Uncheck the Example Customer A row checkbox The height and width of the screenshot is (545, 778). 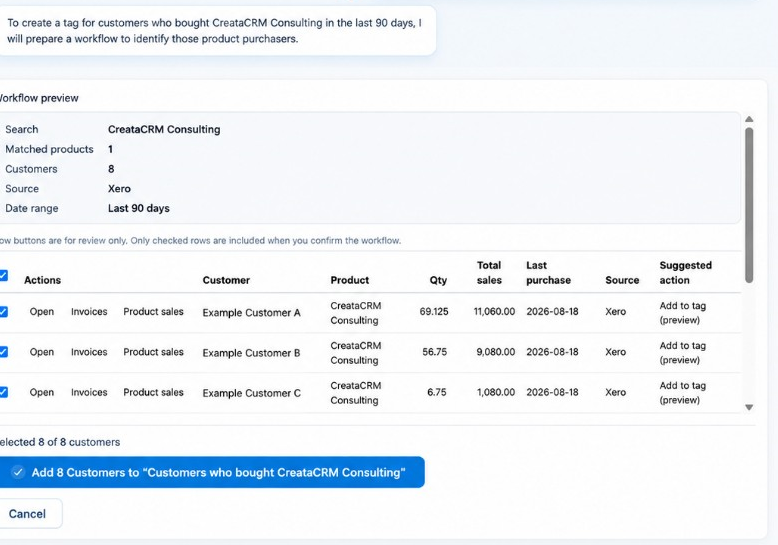tap(3, 312)
